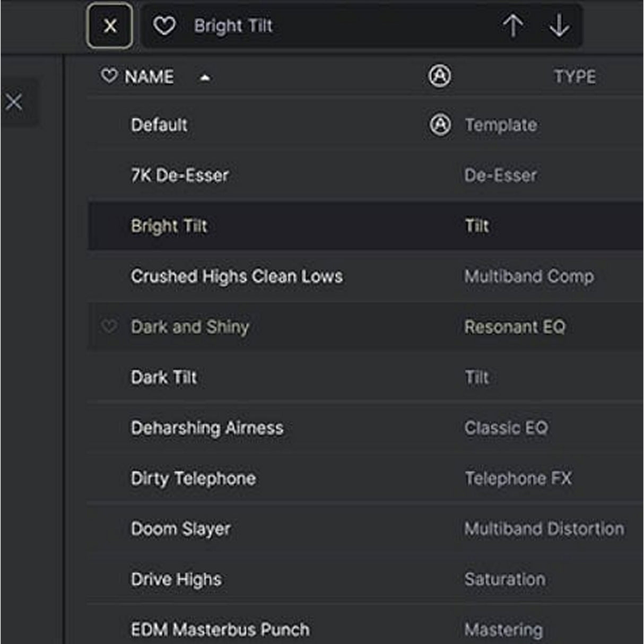Click the circled-A icon in the column header
The image size is (644, 644).
(440, 76)
